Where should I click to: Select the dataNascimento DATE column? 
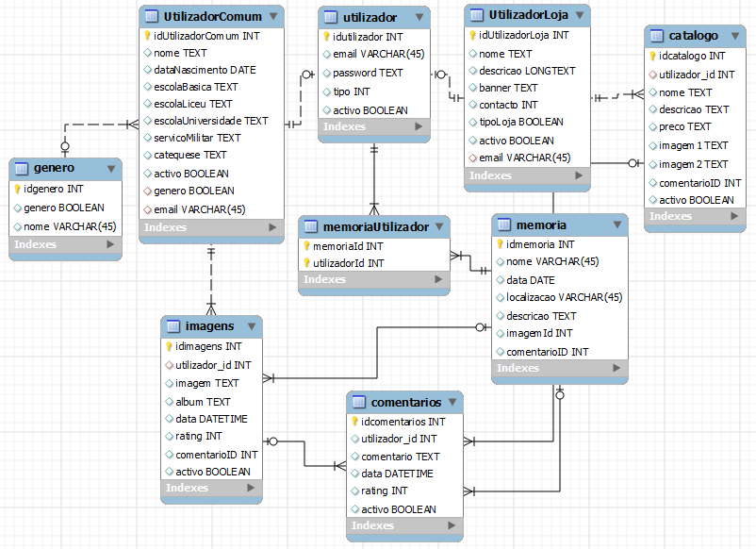[x=205, y=70]
